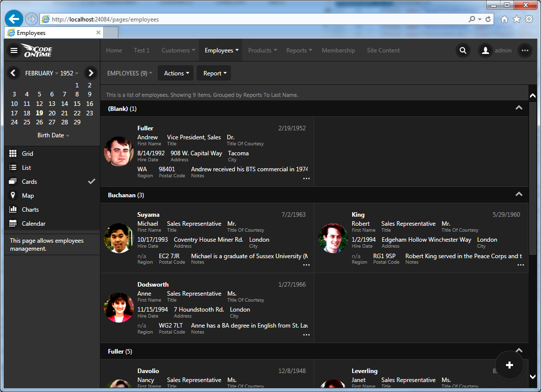Image resolution: width=541 pixels, height=392 pixels.
Task: Open the EMPLOYEES (9) view dropdown
Action: pyautogui.click(x=130, y=73)
